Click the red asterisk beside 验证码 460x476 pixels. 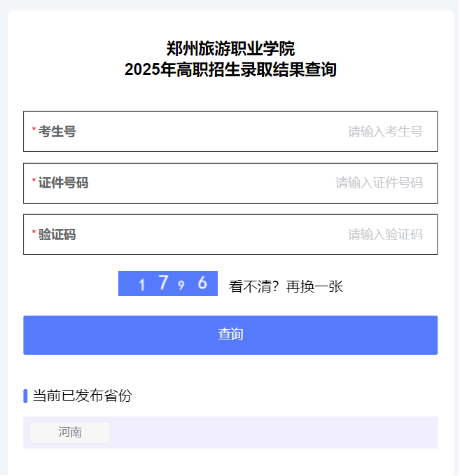[34, 234]
